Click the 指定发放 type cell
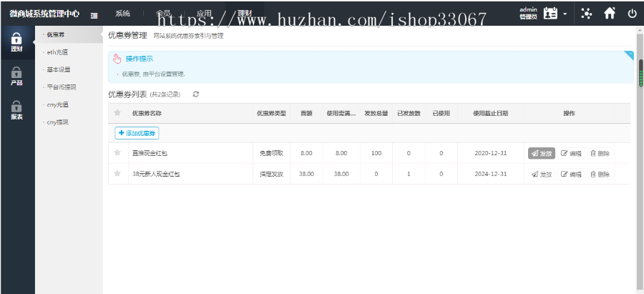This screenshot has height=294, width=644. click(x=271, y=174)
